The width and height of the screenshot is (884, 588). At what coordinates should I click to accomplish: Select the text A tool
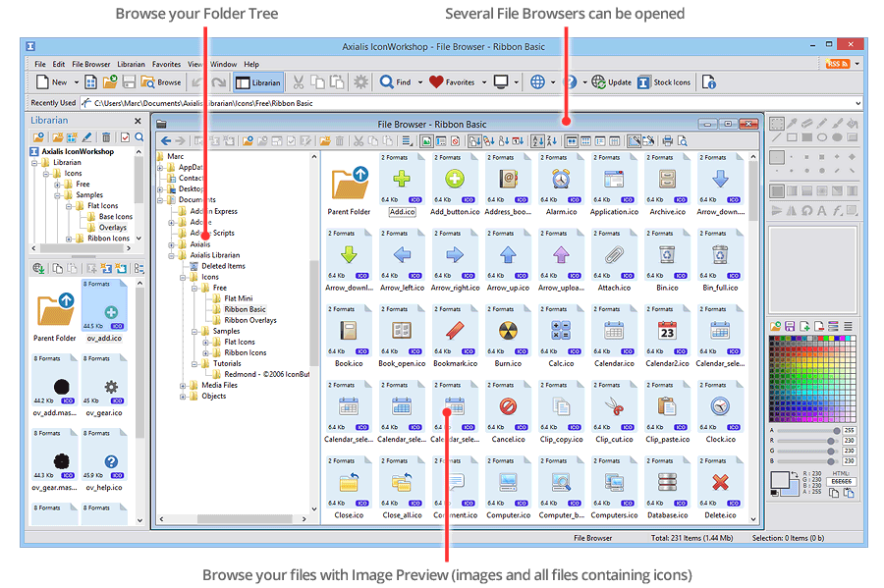(822, 211)
